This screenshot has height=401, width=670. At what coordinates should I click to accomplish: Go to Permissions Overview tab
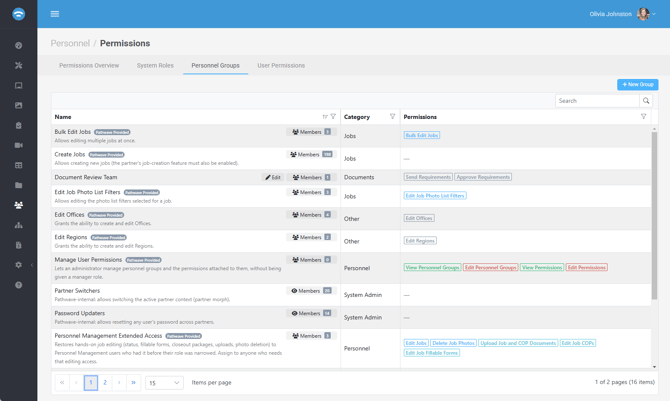click(89, 65)
